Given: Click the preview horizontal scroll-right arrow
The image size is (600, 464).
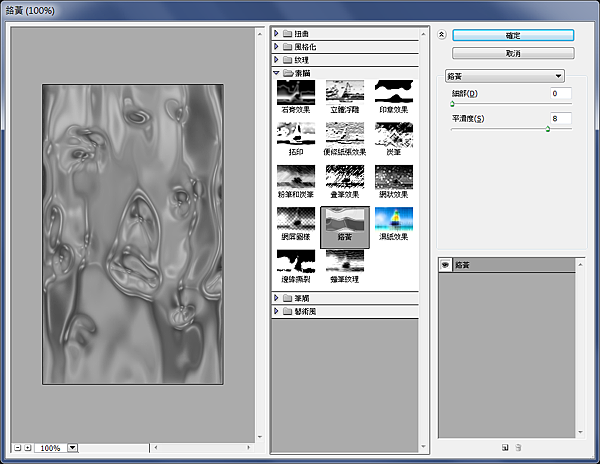Looking at the screenshot, I should [248, 447].
